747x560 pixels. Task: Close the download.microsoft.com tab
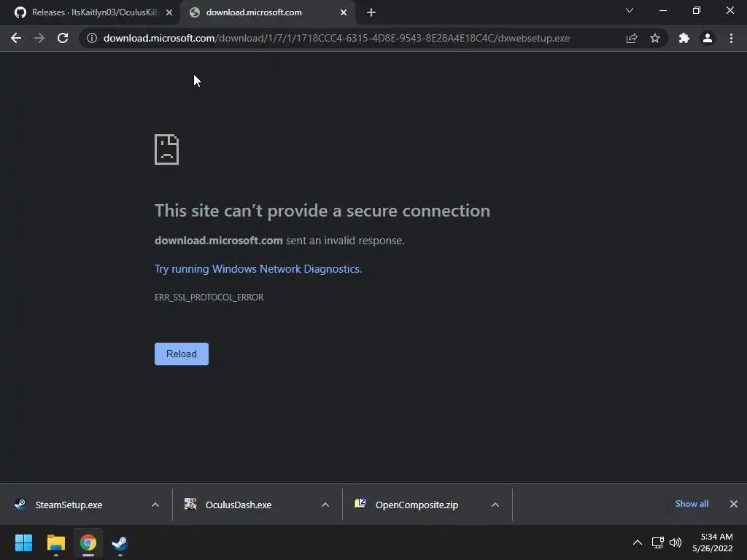tap(344, 12)
